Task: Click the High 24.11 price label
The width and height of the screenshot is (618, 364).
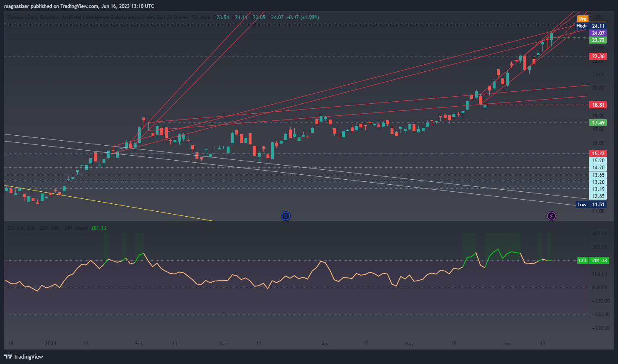Action: click(x=591, y=26)
